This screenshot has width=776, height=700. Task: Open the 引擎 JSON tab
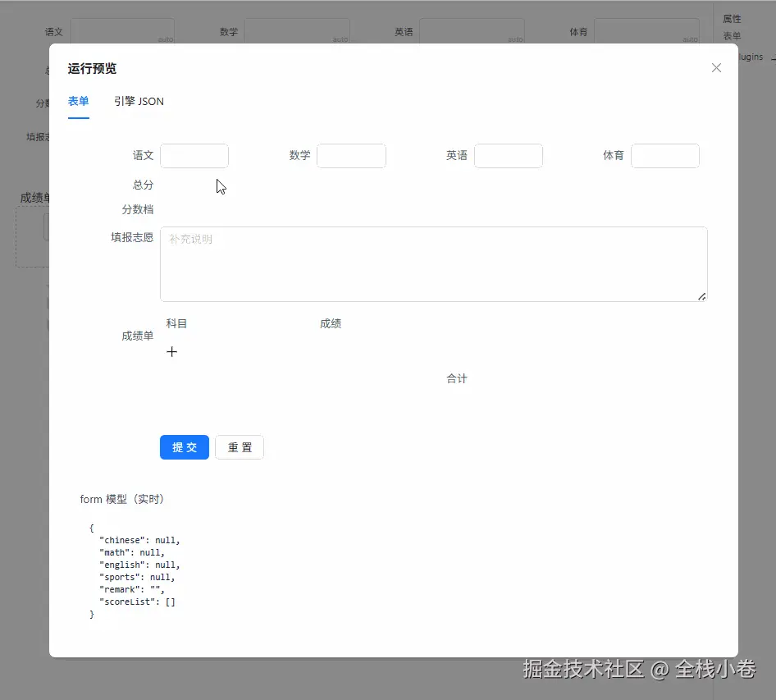point(139,101)
